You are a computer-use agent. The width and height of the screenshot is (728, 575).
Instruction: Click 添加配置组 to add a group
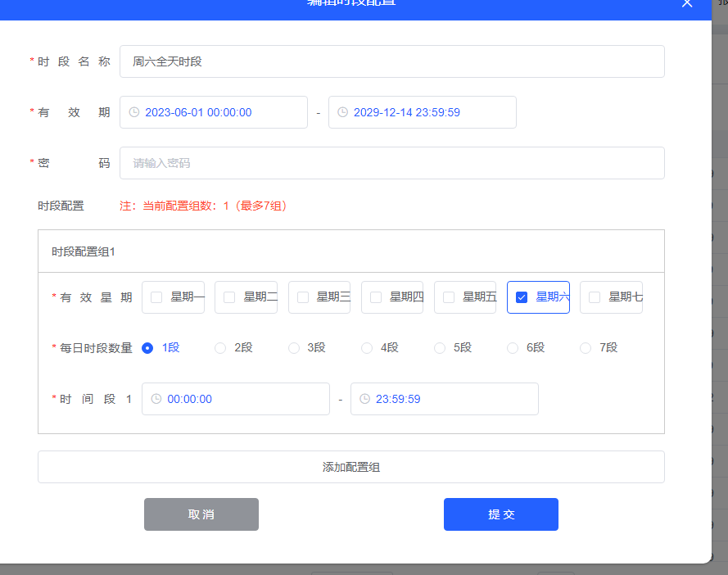pos(350,467)
